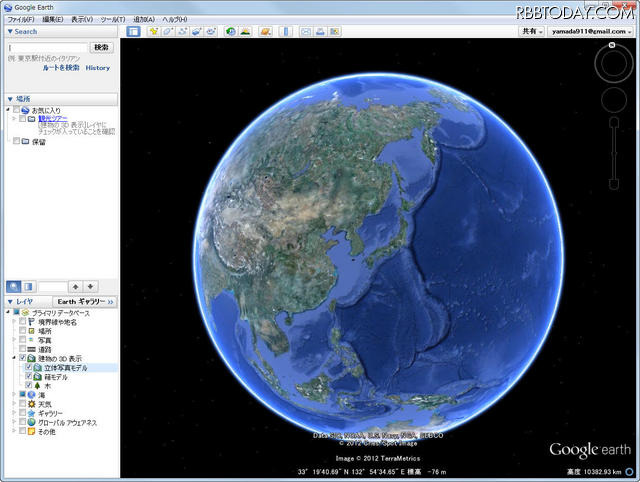Click the Add Path toolbar icon
Screen dimensions: 640x482
182,32
